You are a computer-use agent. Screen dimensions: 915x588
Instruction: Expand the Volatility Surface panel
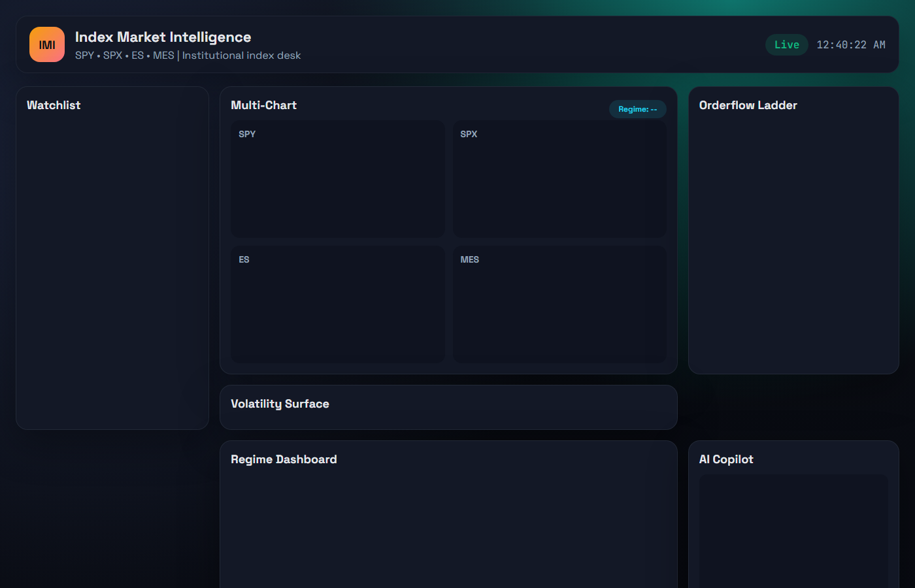tap(280, 404)
